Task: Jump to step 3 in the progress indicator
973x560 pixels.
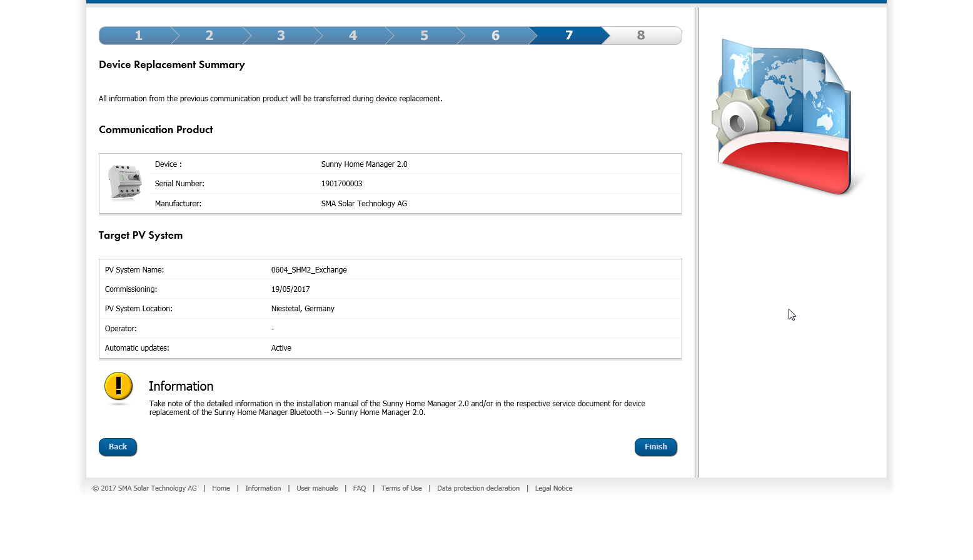Action: tap(280, 36)
